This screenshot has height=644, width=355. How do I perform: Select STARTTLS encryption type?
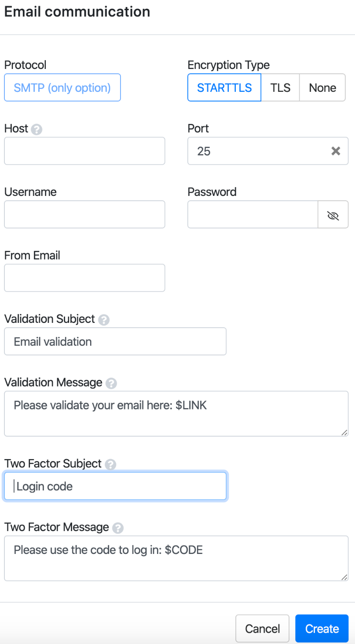[x=224, y=87]
